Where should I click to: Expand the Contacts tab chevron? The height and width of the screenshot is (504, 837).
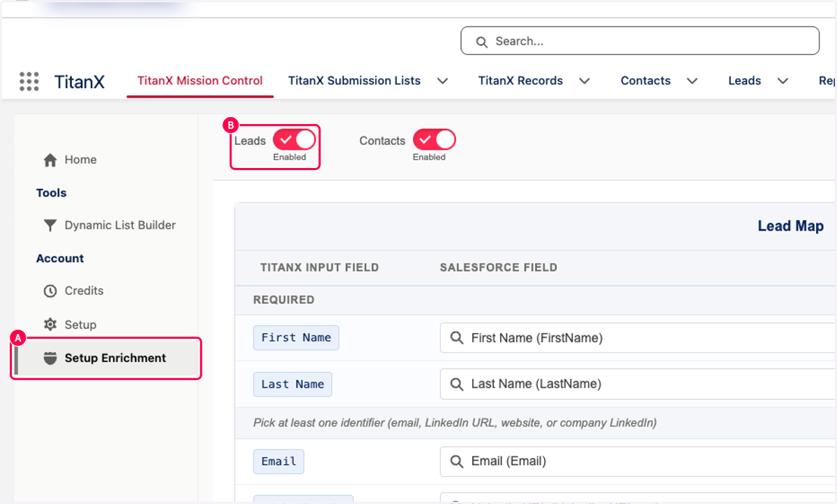[692, 81]
